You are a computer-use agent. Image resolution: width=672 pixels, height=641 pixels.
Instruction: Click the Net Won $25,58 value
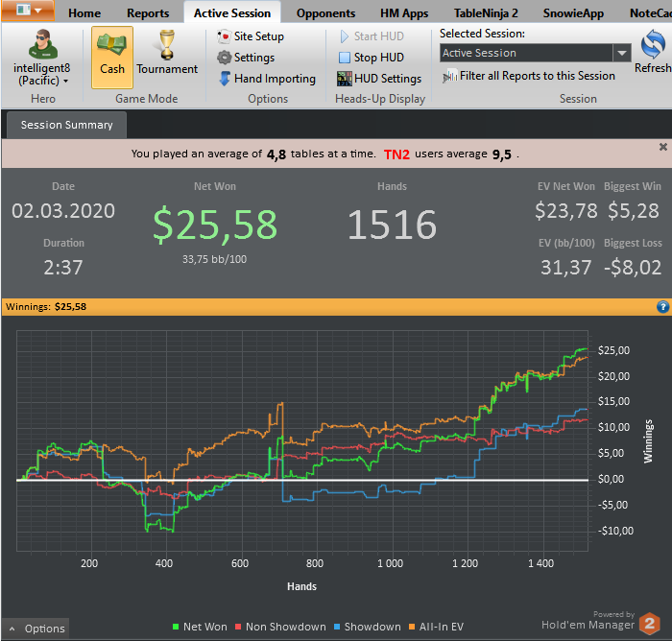tap(215, 225)
